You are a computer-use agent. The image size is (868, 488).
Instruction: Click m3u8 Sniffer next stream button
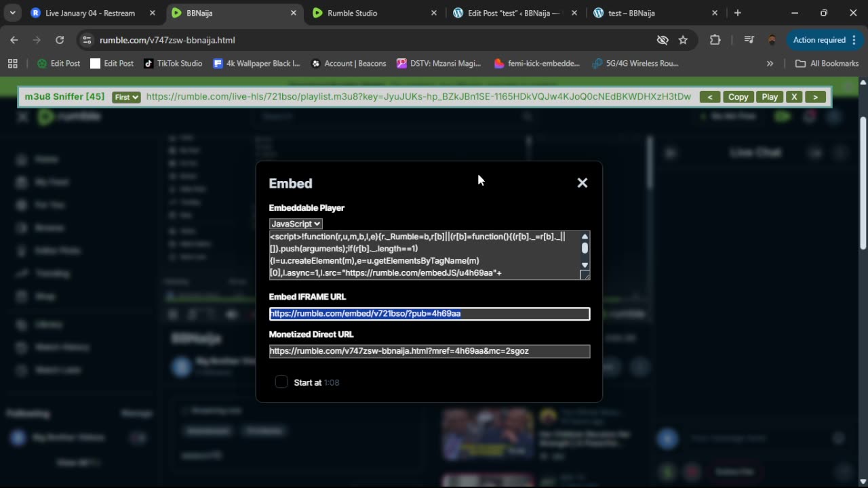[816, 97]
